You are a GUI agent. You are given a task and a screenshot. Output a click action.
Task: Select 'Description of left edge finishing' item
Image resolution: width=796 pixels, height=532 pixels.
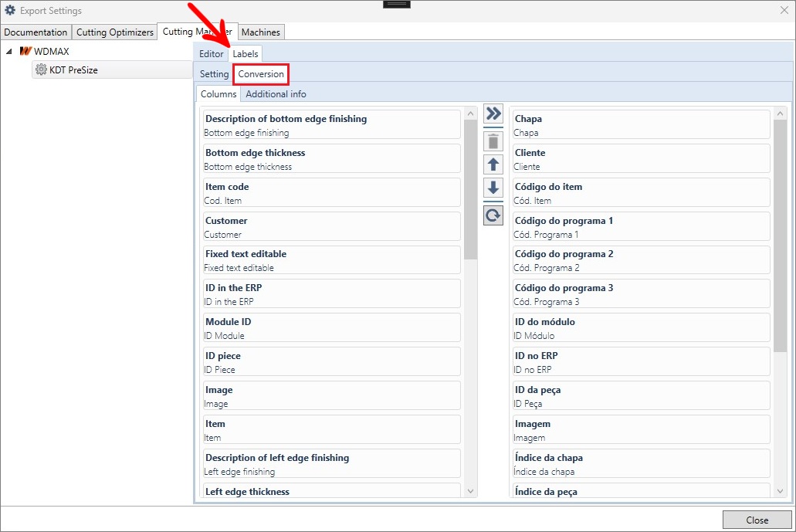coord(332,464)
